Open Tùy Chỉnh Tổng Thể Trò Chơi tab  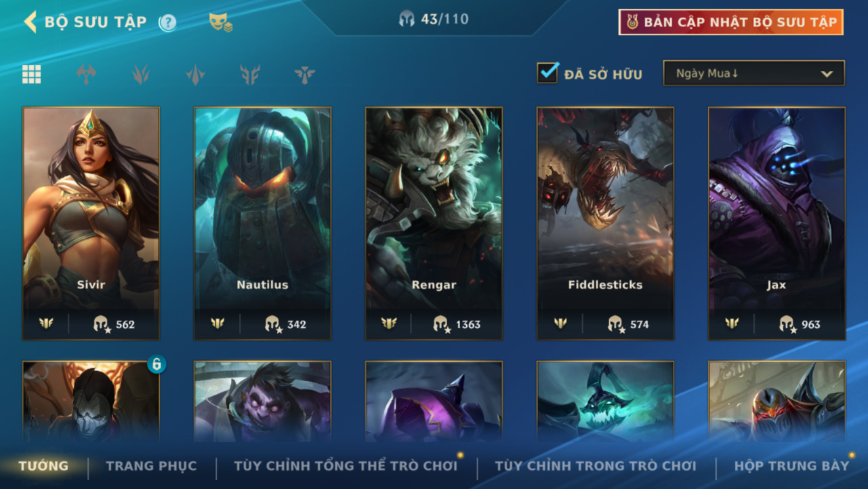346,466
